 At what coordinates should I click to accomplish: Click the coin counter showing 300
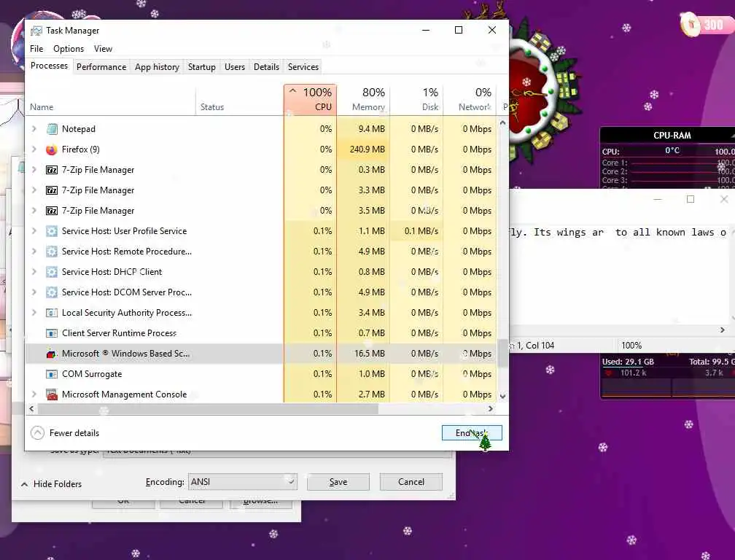706,24
